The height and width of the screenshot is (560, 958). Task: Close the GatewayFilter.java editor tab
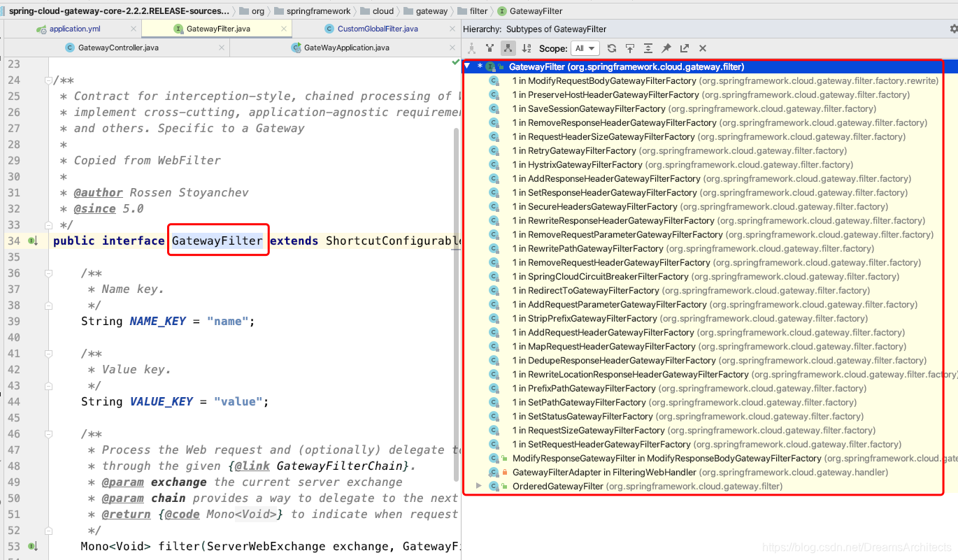pyautogui.click(x=283, y=29)
